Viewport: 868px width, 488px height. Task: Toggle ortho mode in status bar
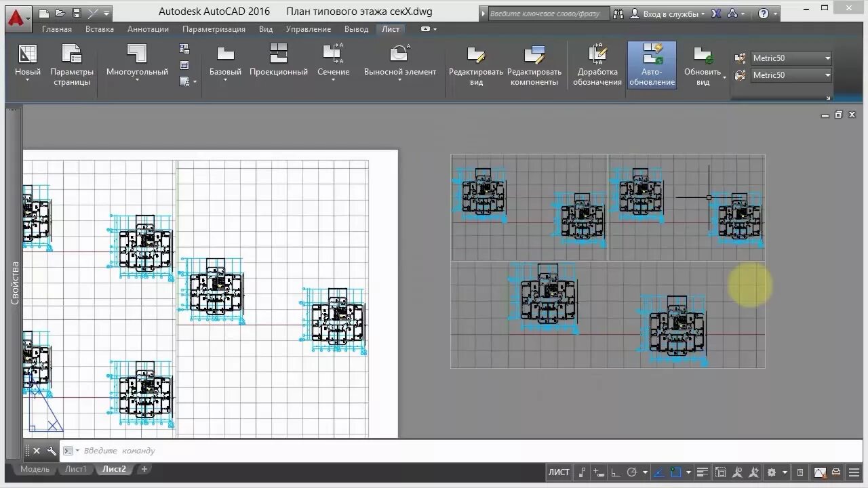[615, 472]
